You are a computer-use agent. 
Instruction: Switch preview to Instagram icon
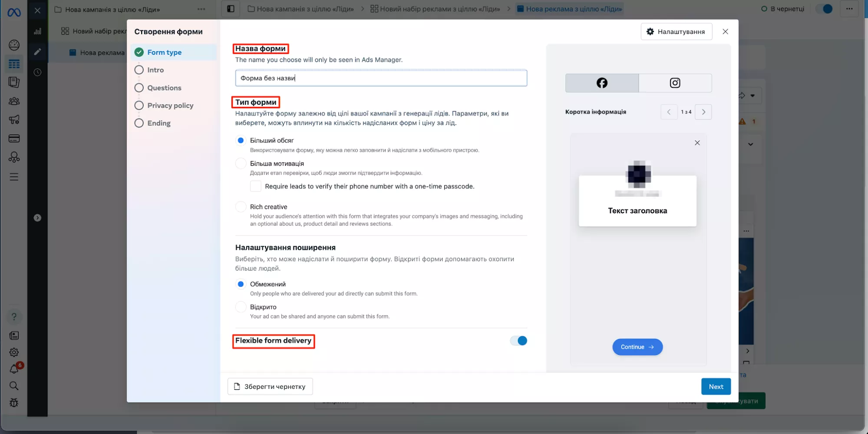pos(675,83)
